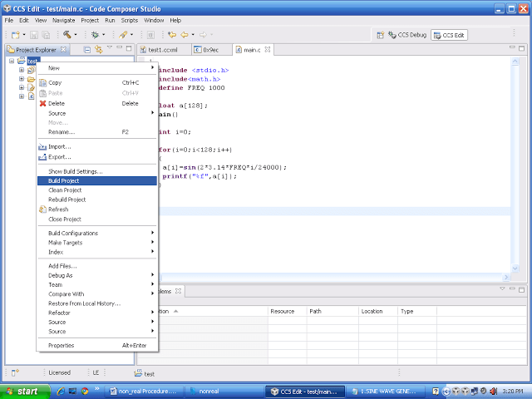This screenshot has width=532, height=399.
Task: Open the File menu
Action: tap(9, 20)
